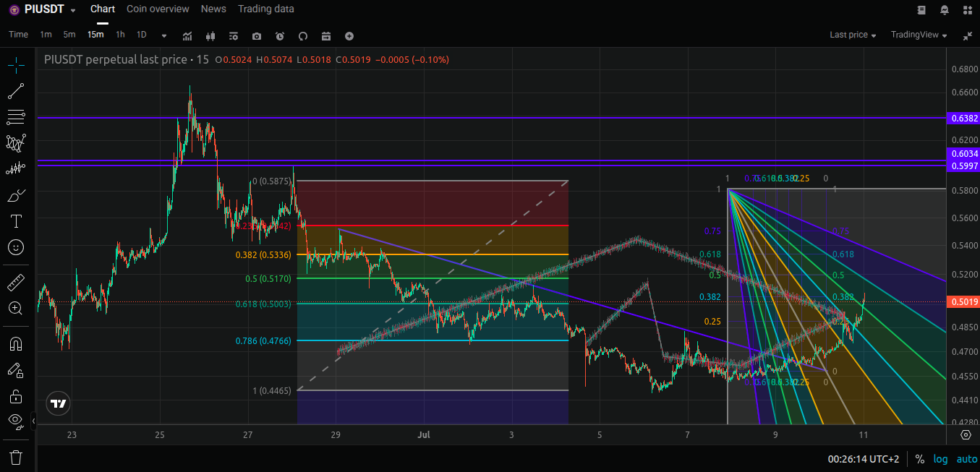Screen dimensions: 980x472
Task: Enable log scale on price axis
Action: click(x=940, y=459)
